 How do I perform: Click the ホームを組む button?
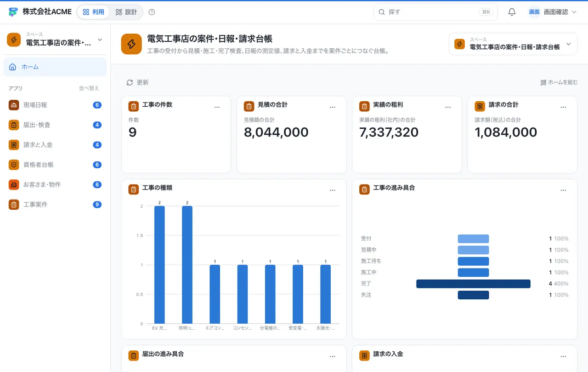(559, 82)
